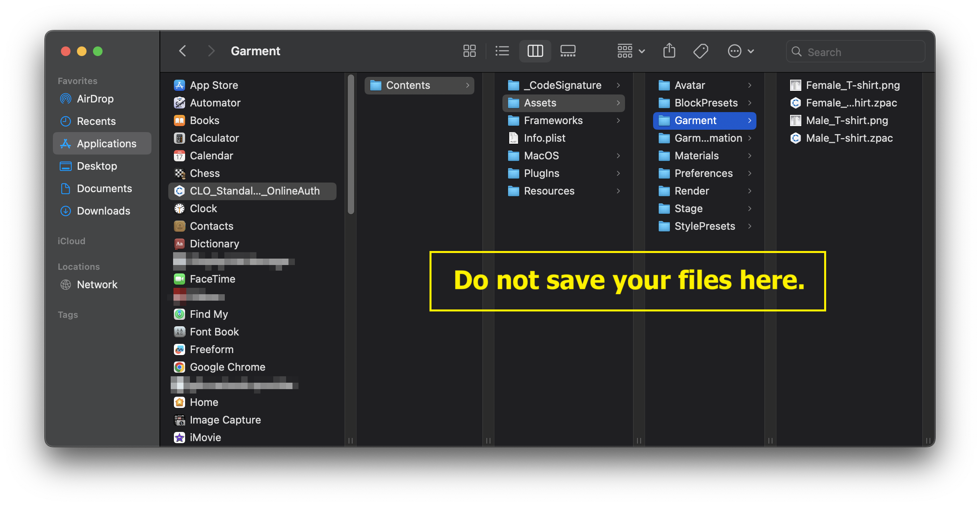The width and height of the screenshot is (980, 506).
Task: Click the iMovie app icon
Action: (x=179, y=438)
